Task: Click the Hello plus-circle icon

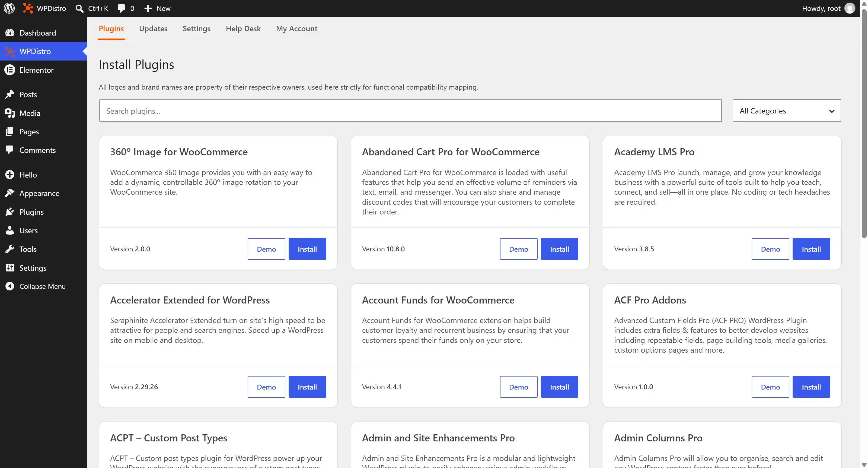Action: coord(10,175)
